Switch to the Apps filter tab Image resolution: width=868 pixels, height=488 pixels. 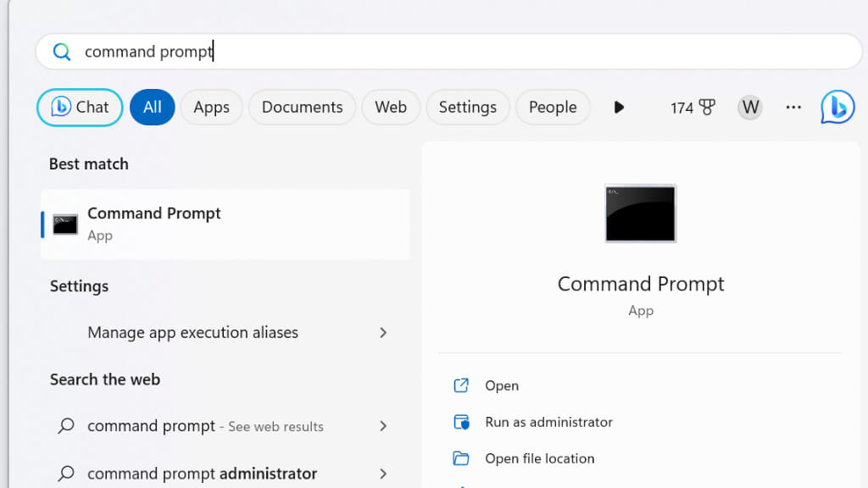click(x=211, y=108)
